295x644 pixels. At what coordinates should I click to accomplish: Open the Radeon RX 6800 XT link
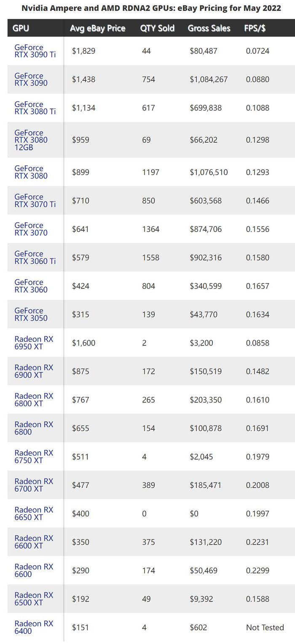tap(34, 400)
